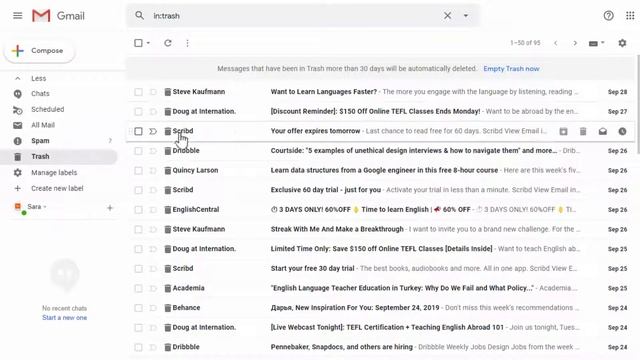Open the Spam folder
This screenshot has height=360, width=640.
[40, 141]
